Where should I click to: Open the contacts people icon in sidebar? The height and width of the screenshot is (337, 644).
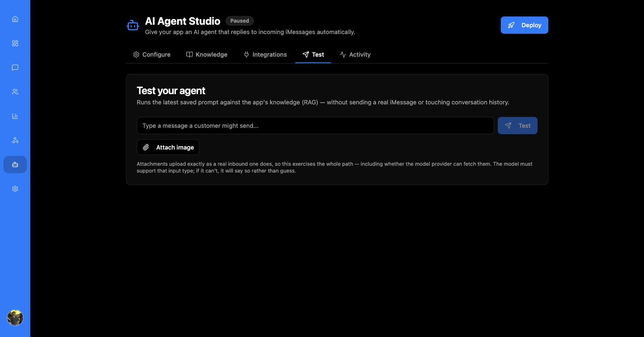tap(15, 92)
